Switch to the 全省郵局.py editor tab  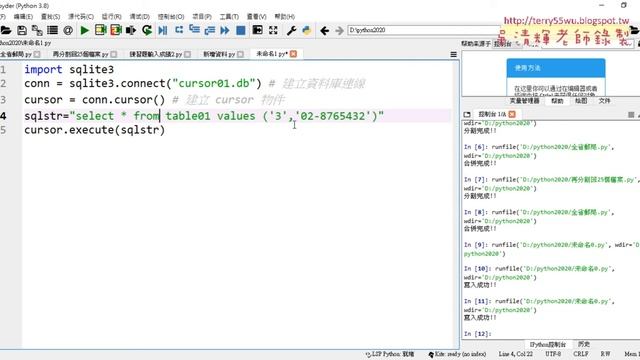tap(16, 54)
